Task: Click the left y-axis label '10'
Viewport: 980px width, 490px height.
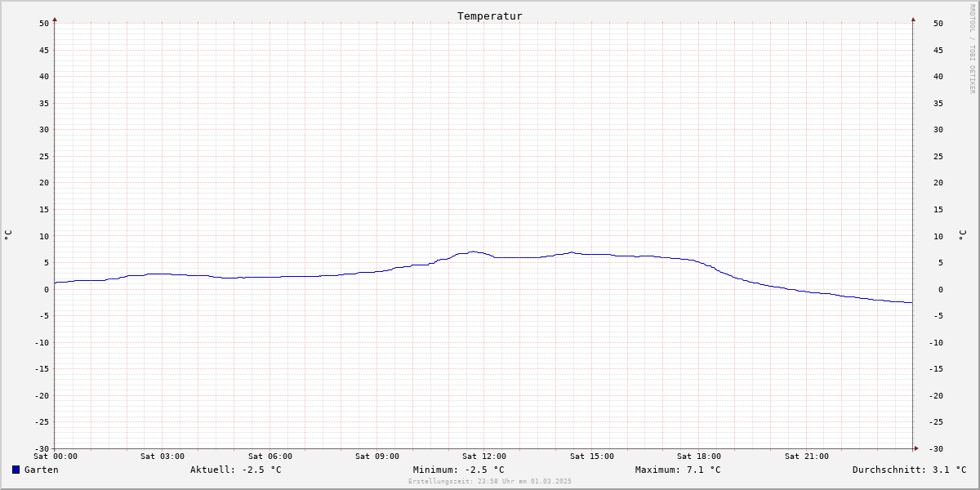Action: tap(44, 236)
